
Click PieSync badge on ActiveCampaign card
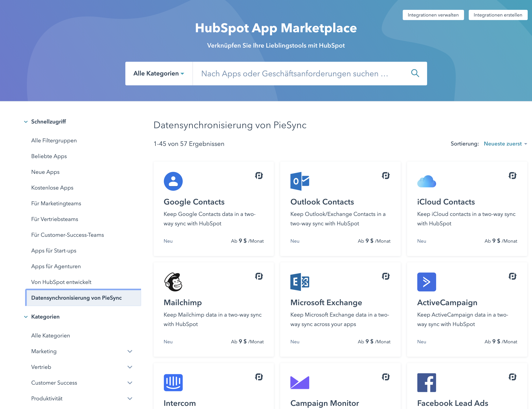coord(513,276)
